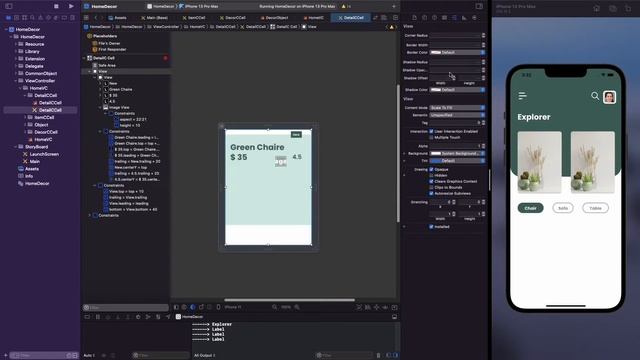Tap the profile avatar in the simulator app
The width and height of the screenshot is (640, 360).
pyautogui.click(x=609, y=97)
